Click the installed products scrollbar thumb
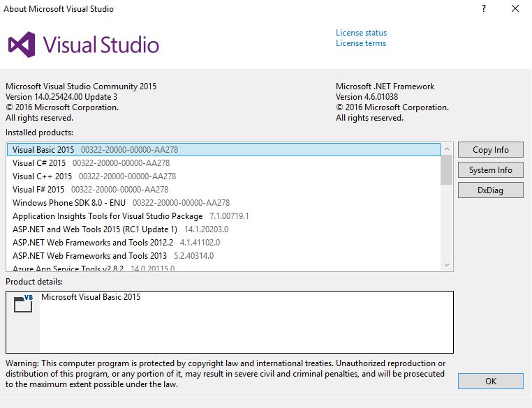The width and height of the screenshot is (532, 408). click(x=447, y=169)
